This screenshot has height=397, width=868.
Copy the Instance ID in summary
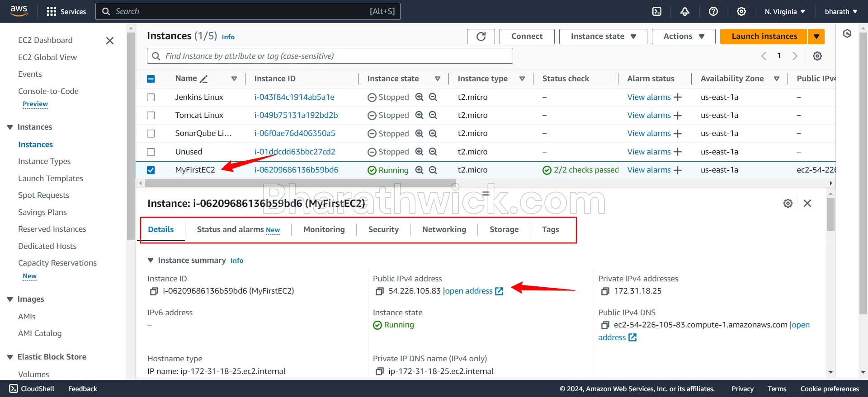[x=154, y=291]
